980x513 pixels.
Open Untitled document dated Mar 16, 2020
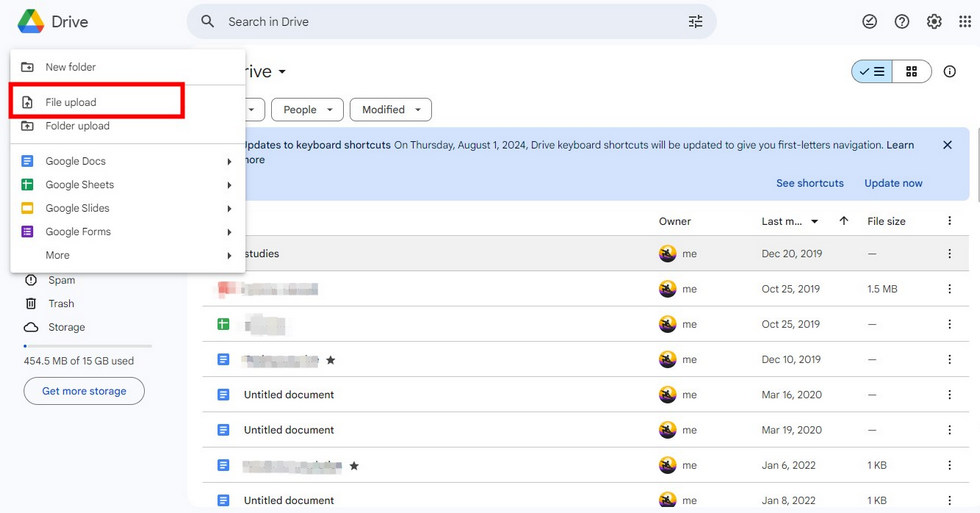click(289, 395)
